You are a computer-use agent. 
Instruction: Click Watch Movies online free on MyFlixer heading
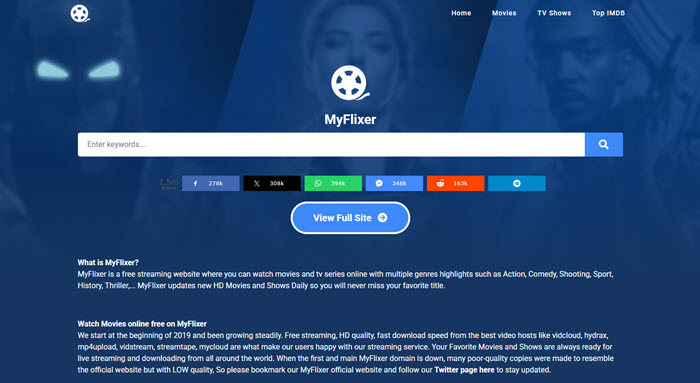click(142, 324)
